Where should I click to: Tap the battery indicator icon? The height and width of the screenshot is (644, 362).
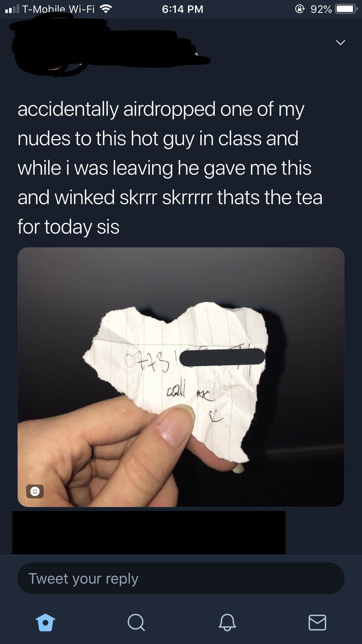(x=346, y=9)
